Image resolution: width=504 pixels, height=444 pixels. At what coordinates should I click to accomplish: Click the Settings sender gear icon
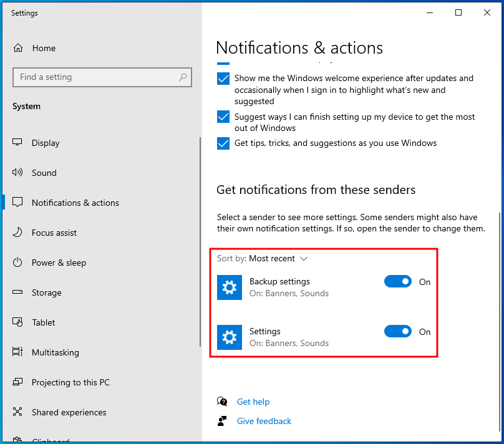point(230,337)
